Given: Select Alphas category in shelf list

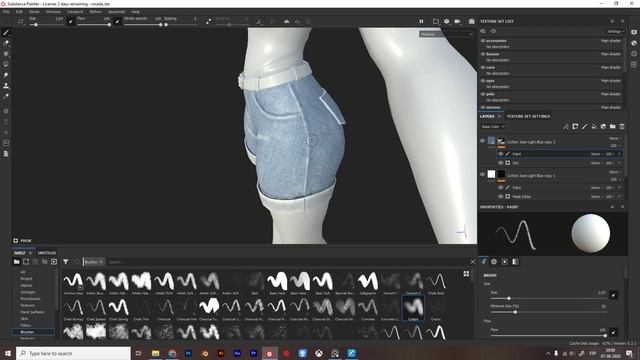Looking at the screenshot, I should 26,285.
